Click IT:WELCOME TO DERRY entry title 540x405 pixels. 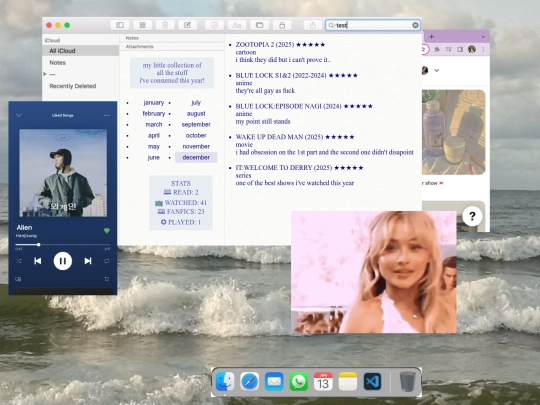(x=284, y=168)
